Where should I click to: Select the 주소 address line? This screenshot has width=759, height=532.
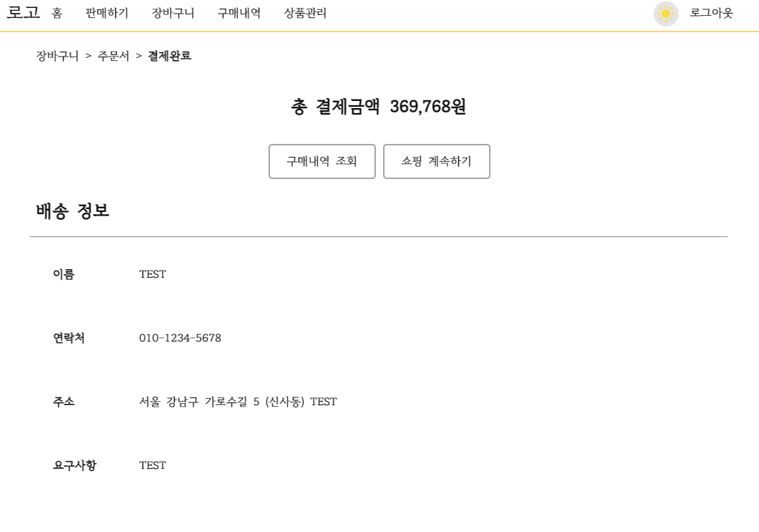click(x=238, y=401)
